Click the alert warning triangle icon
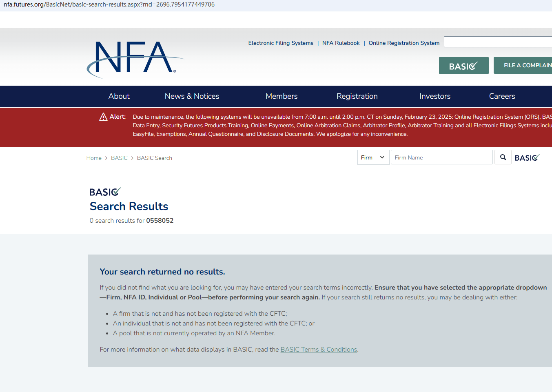 coord(104,117)
